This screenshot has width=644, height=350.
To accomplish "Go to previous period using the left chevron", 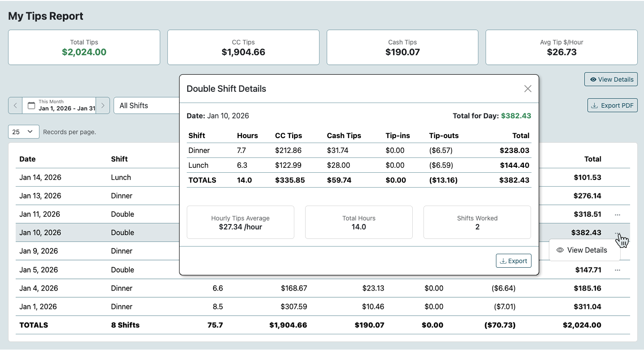I will tap(15, 105).
